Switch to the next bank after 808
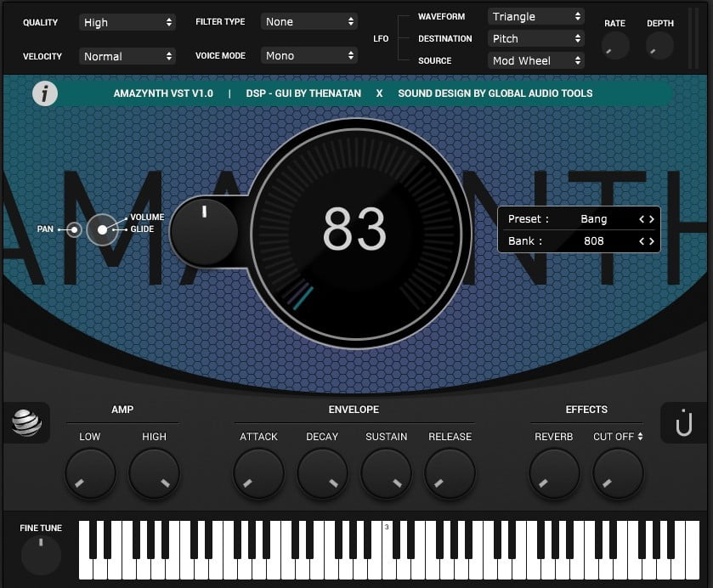Screen dimensions: 713x588 pyautogui.click(x=650, y=240)
